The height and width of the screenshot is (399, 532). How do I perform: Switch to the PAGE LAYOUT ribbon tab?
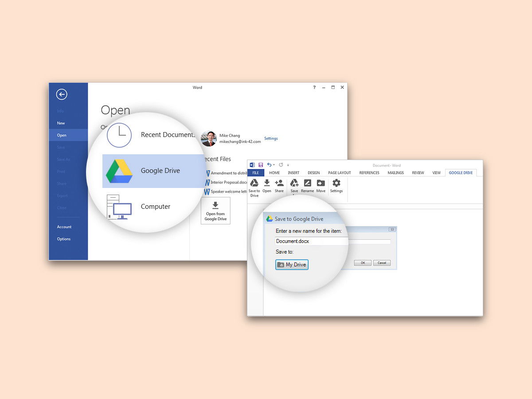point(340,173)
